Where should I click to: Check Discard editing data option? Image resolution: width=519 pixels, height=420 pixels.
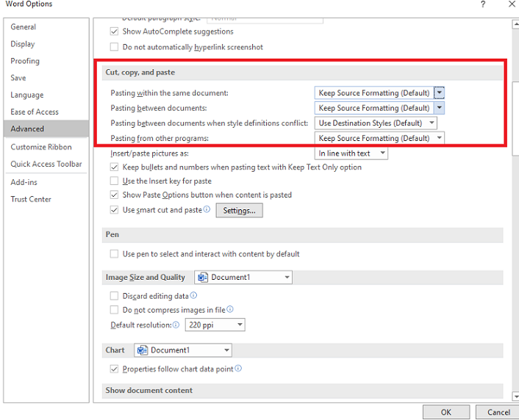point(114,296)
